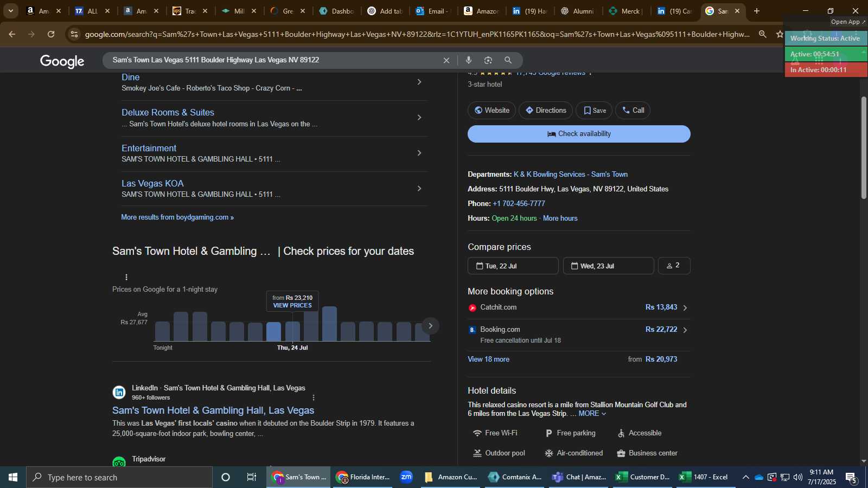Screen dimensions: 868x488
Task: Click the magnifier search icon in Google box
Action: click(508, 60)
